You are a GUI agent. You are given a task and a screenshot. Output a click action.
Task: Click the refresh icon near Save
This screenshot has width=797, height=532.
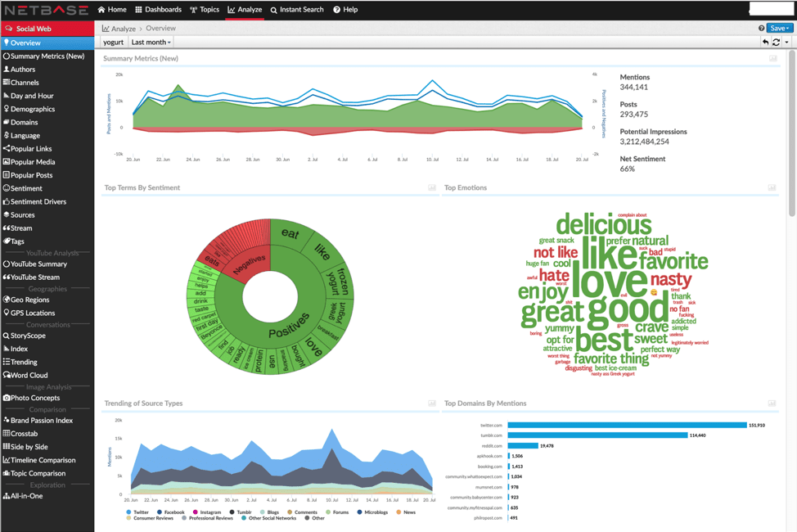pos(776,41)
